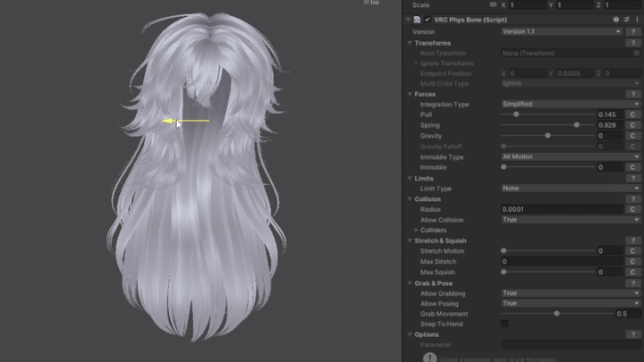Click the help icon for Collision section
644x362 pixels.
[632, 198]
